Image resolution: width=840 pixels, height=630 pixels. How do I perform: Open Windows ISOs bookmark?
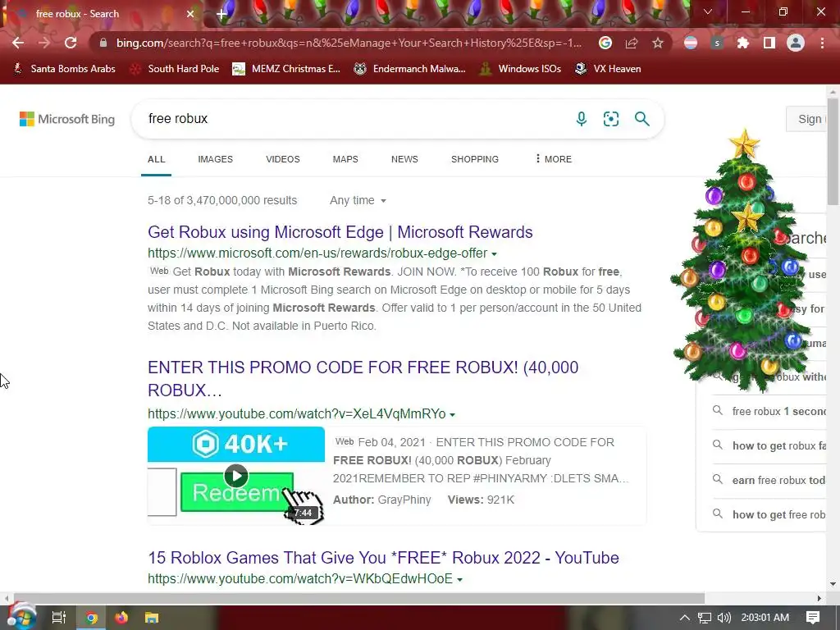coord(520,69)
